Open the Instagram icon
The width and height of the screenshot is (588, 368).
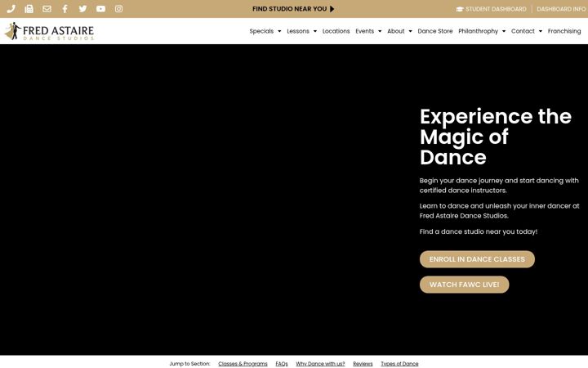tap(118, 9)
